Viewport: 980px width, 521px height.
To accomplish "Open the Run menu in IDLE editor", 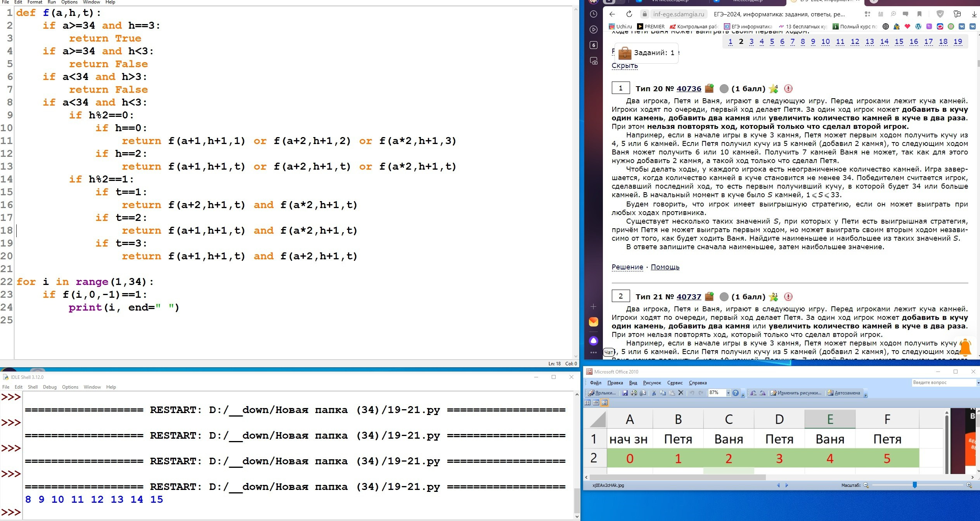I will 52,2.
